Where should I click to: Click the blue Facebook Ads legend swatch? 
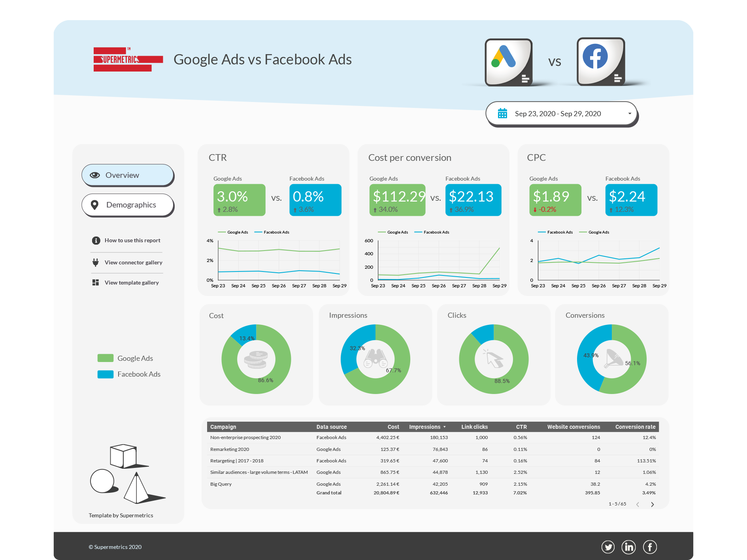105,374
